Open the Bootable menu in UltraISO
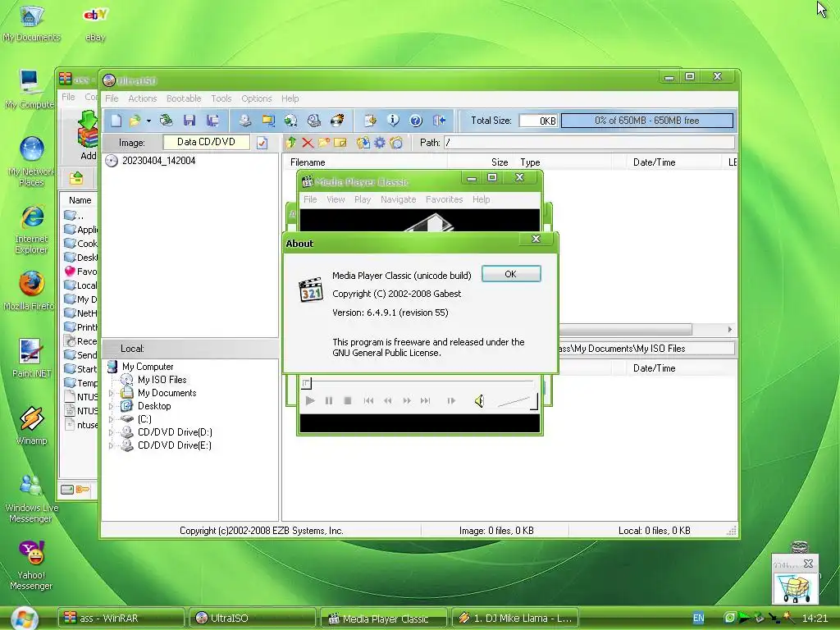840x630 pixels. tap(184, 98)
